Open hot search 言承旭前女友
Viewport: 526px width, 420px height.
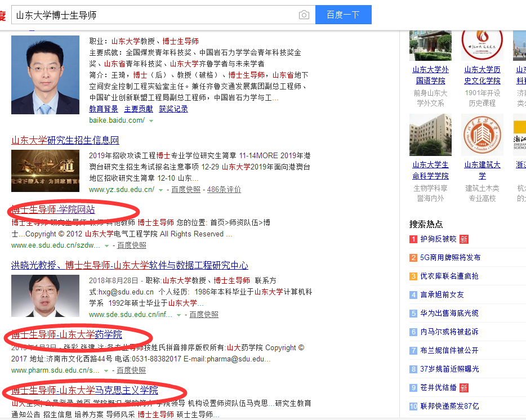[x=442, y=294]
